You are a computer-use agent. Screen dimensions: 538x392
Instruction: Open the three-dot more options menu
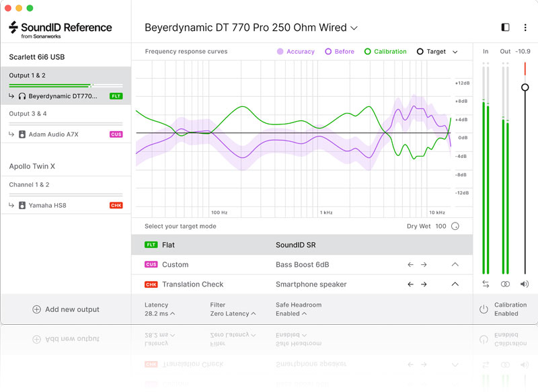525,28
